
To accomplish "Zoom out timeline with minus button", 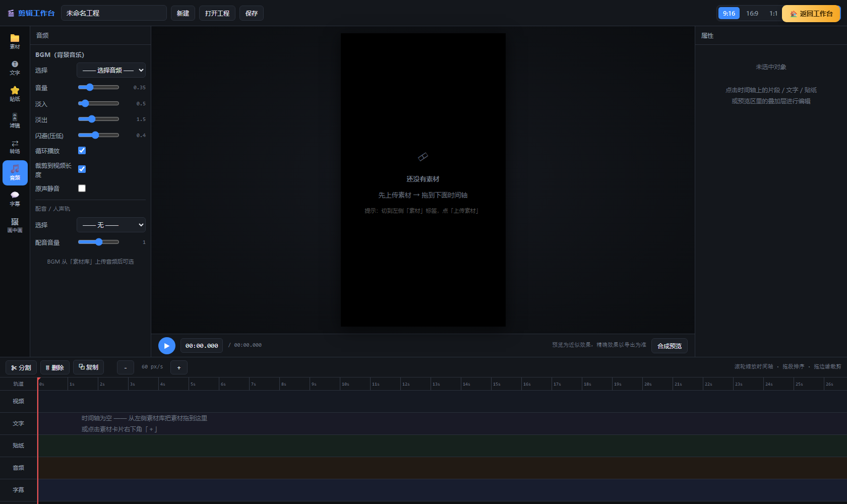I will click(126, 367).
